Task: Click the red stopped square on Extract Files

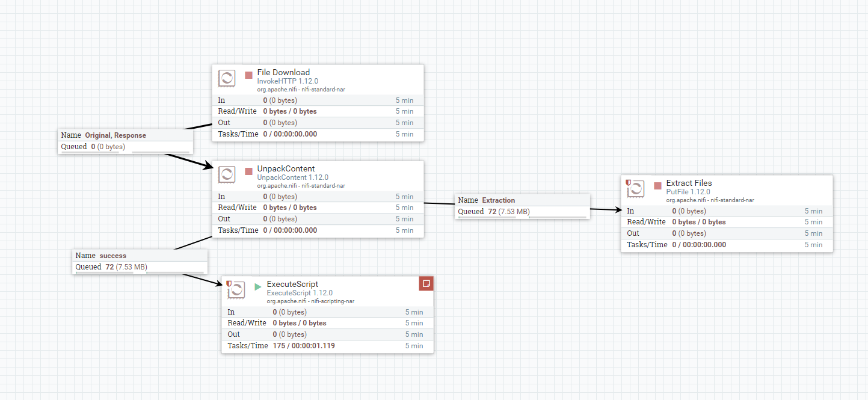Action: [x=657, y=186]
